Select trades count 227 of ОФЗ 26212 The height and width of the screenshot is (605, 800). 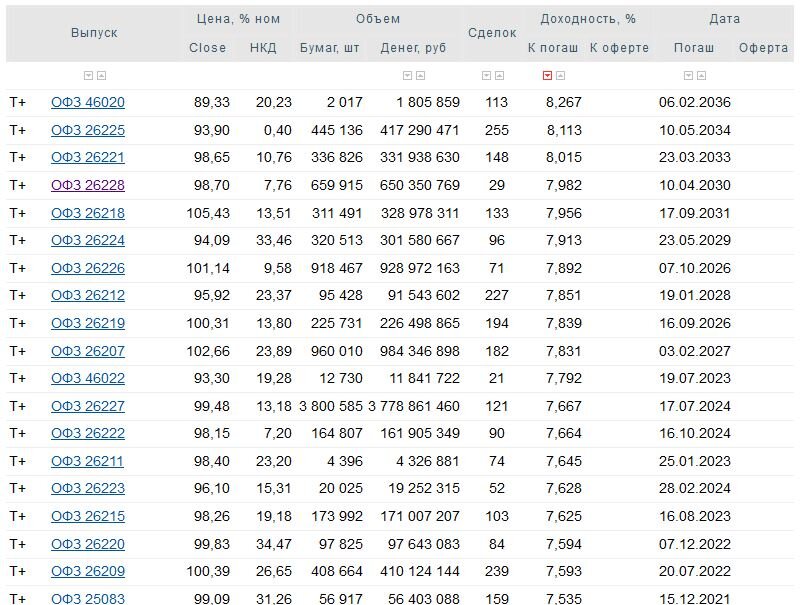coord(497,295)
